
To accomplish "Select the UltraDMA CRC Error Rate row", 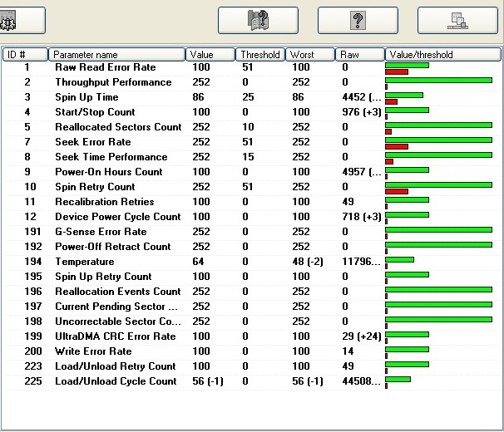I will pos(252,336).
